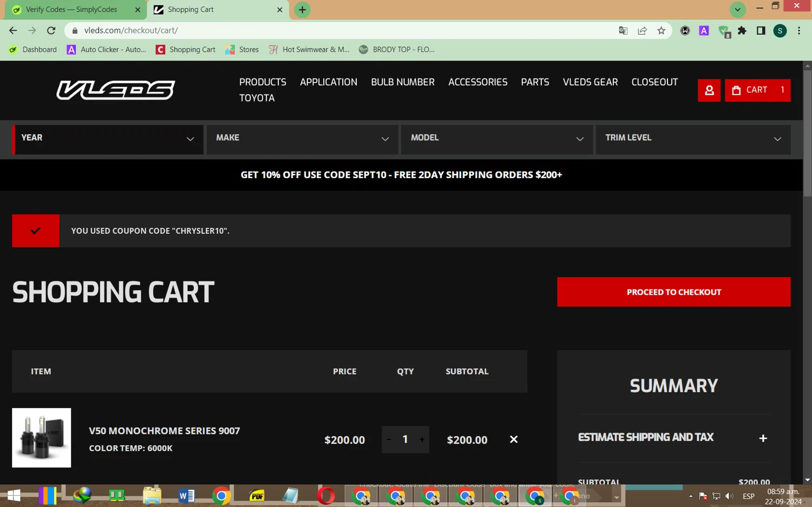The image size is (812, 507).
Task: Click the ESP language indicator
Action: point(749,496)
